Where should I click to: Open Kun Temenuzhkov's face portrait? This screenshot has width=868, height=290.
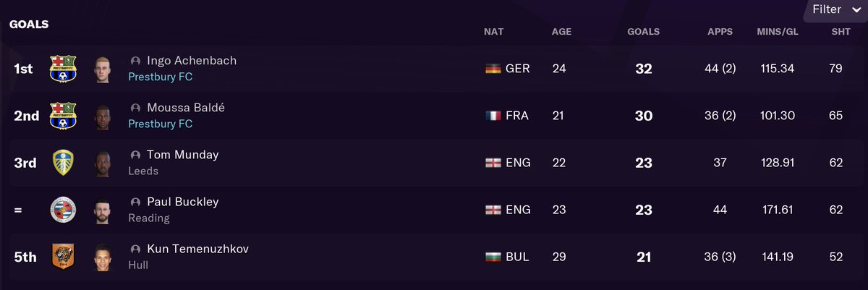103,257
